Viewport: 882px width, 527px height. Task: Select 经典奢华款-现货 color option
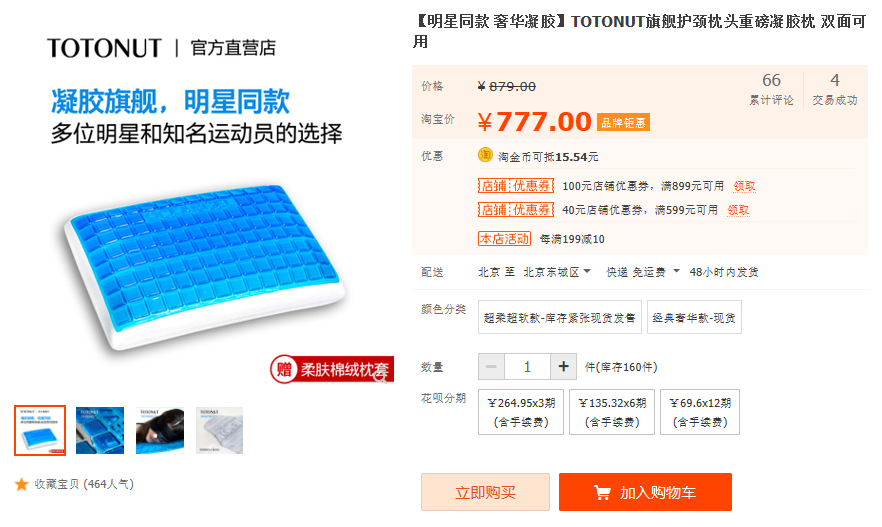694,317
